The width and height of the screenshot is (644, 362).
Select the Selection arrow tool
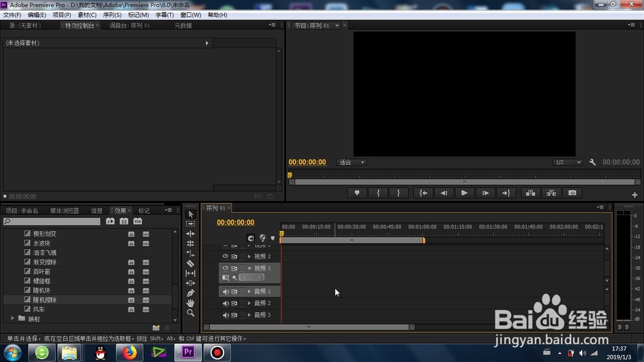coord(191,214)
